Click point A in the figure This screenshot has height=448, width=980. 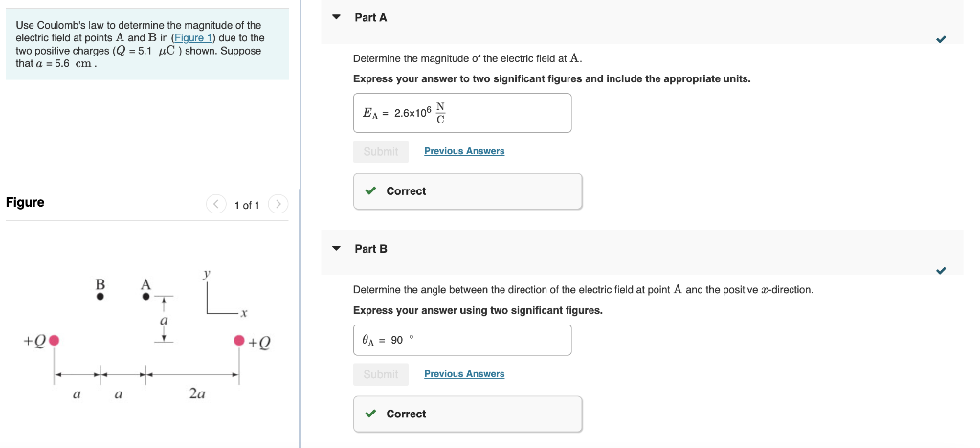click(x=146, y=296)
